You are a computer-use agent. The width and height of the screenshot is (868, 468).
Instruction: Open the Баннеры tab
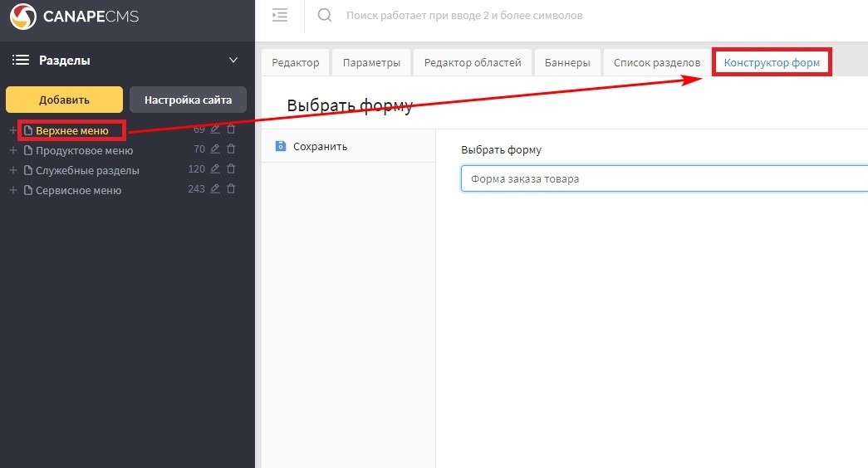[x=567, y=63]
